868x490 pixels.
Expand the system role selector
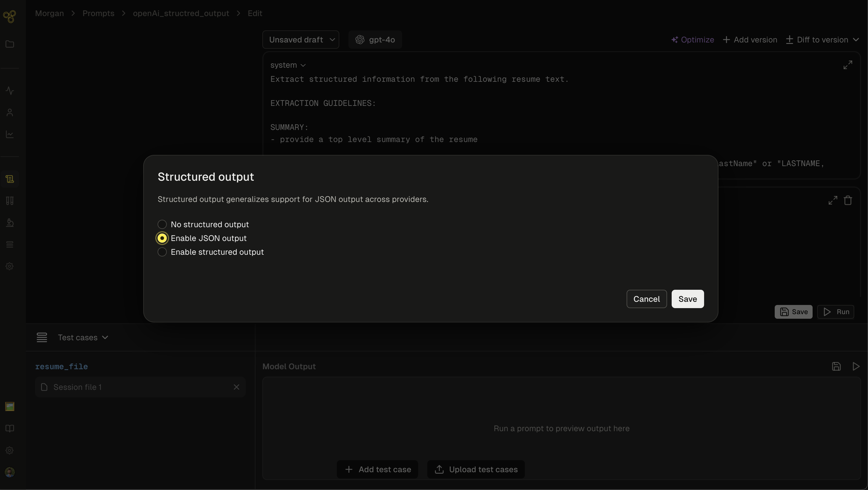[x=288, y=65]
